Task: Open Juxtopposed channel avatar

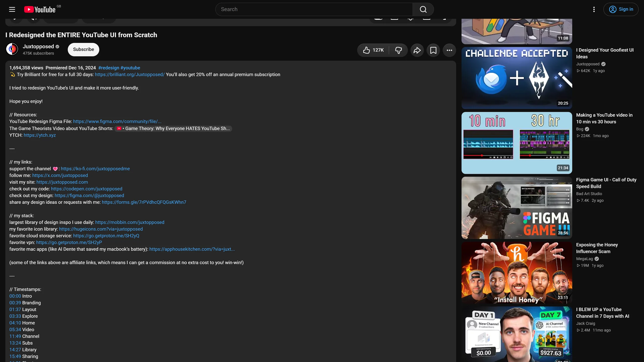Action: coord(12,49)
